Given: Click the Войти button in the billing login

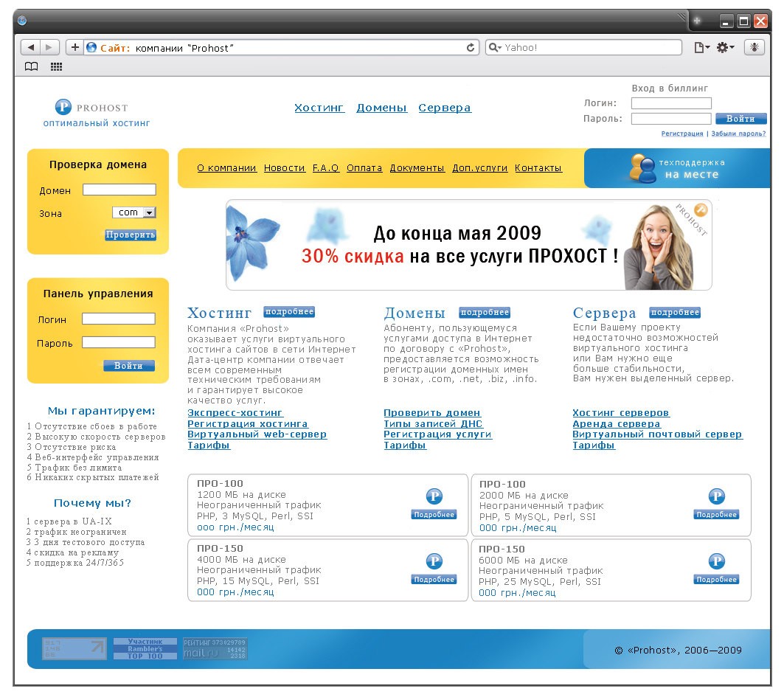Looking at the screenshot, I should (740, 119).
